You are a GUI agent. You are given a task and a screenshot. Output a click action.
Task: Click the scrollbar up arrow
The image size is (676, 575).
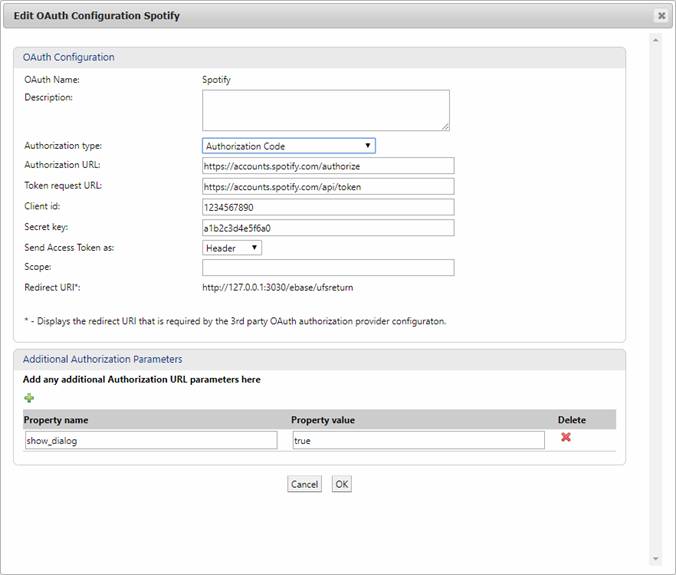656,41
